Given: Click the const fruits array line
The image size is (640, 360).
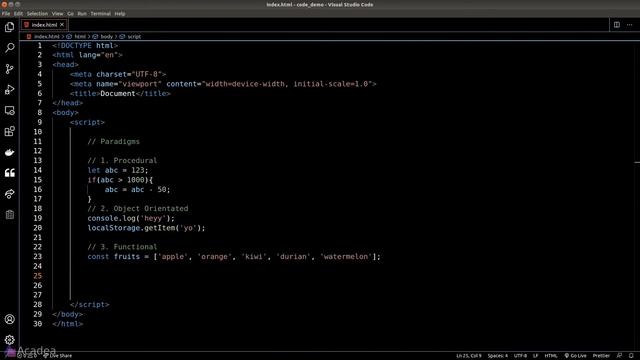Looking at the screenshot, I should pos(234,257).
